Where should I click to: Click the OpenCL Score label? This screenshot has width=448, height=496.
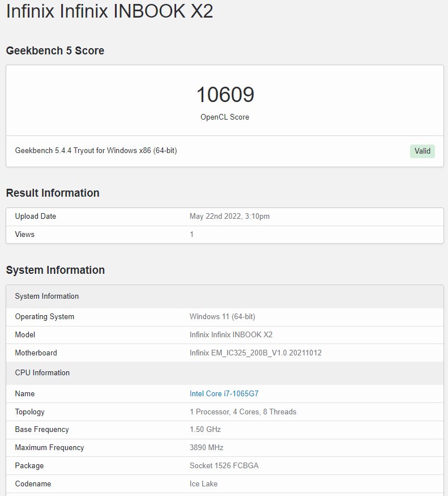pos(225,117)
